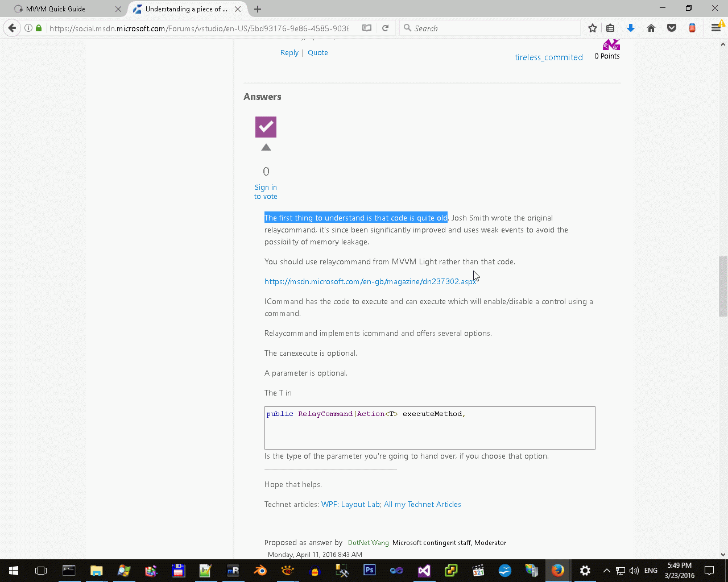Reload the current page
Viewport: 728px width, 582px height.
(385, 28)
